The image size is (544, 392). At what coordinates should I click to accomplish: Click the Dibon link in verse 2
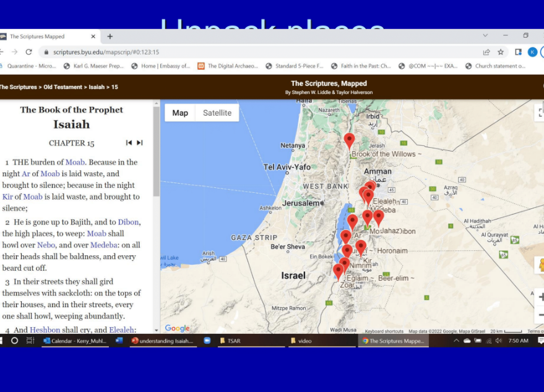pyautogui.click(x=128, y=222)
